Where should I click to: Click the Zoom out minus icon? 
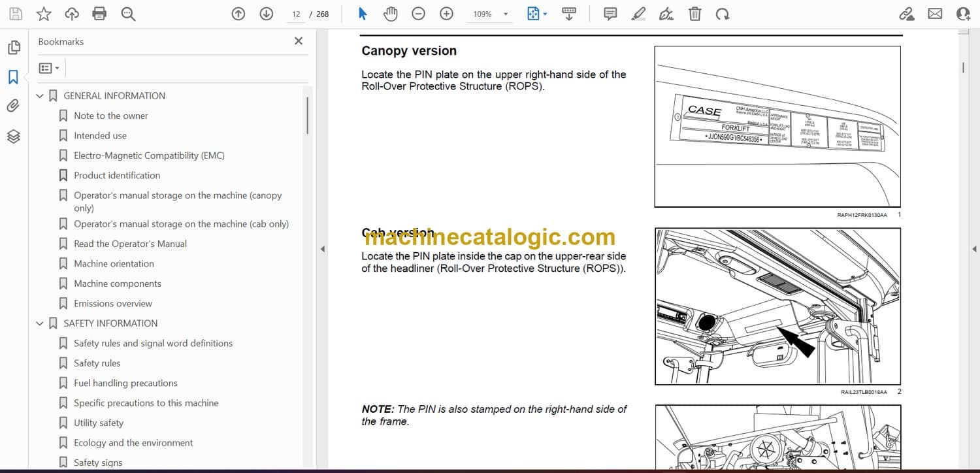(x=418, y=14)
